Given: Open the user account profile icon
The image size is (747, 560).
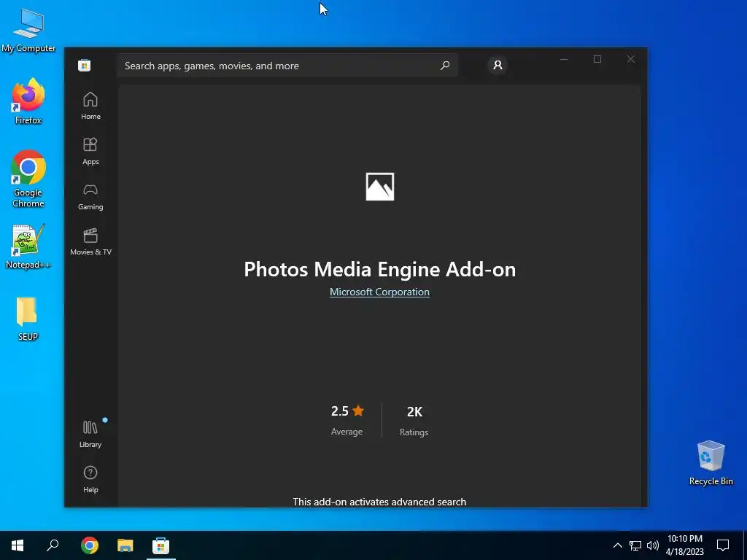Looking at the screenshot, I should (498, 65).
